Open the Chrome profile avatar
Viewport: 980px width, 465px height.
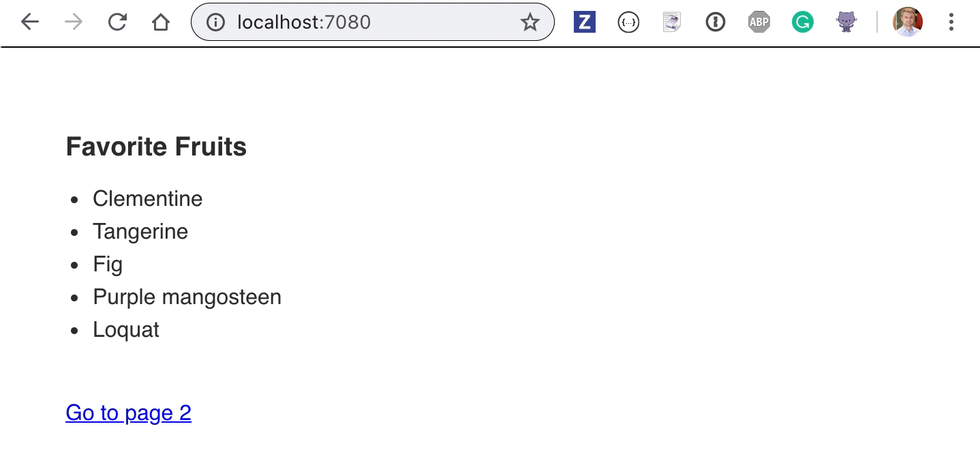click(x=908, y=22)
